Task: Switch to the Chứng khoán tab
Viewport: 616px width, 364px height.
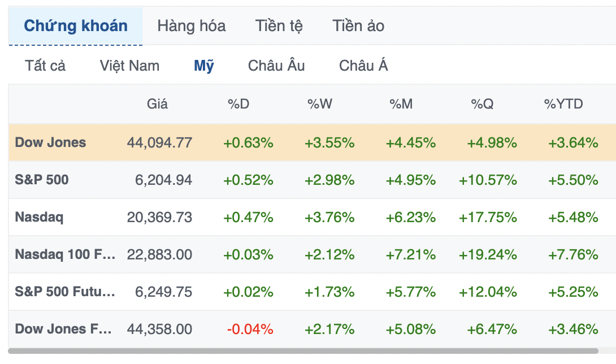Action: tap(76, 26)
